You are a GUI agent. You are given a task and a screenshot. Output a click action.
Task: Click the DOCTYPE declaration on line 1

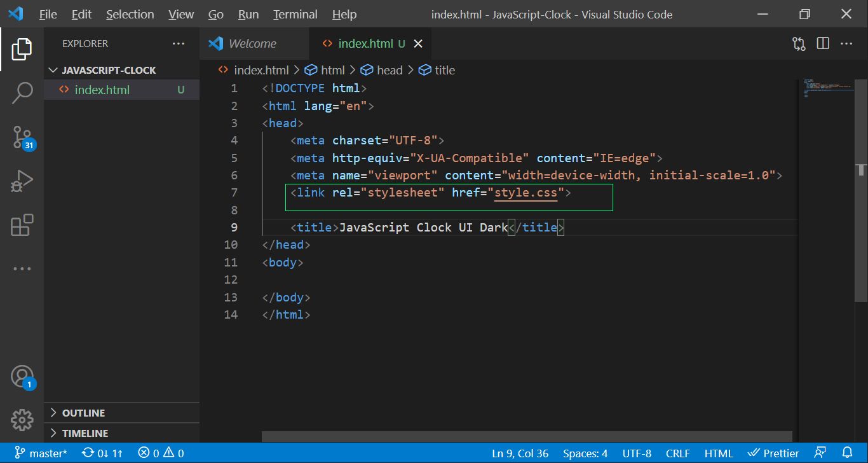pos(315,88)
